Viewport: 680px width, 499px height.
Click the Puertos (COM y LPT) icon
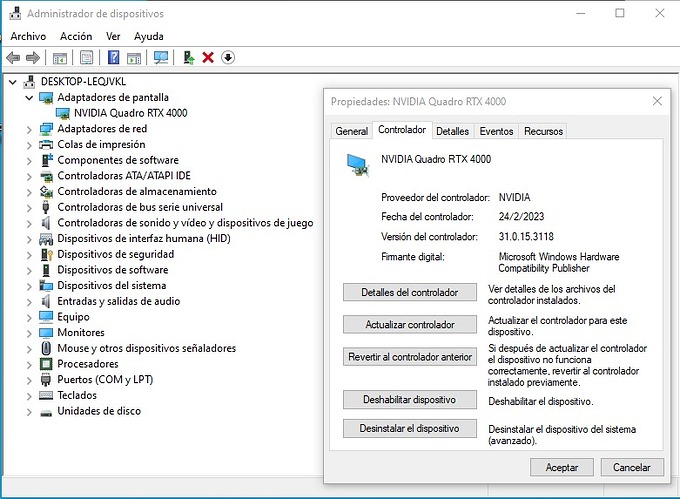(46, 380)
